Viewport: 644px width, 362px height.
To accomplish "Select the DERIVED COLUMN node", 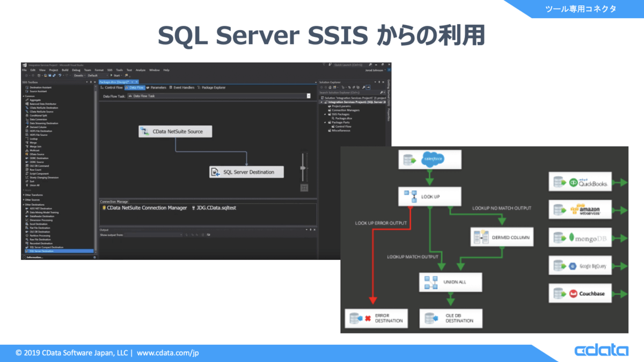I will [x=502, y=237].
